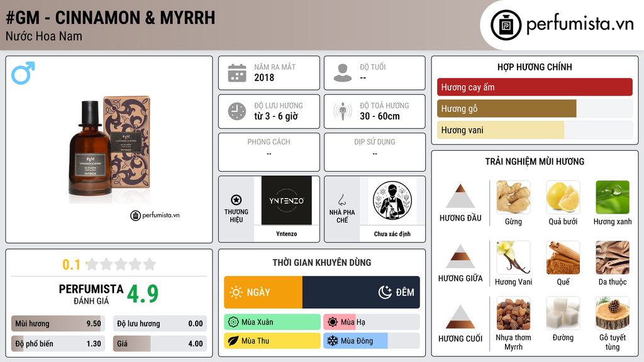Click the star badge icon above Thương hiệu

pos(236,200)
